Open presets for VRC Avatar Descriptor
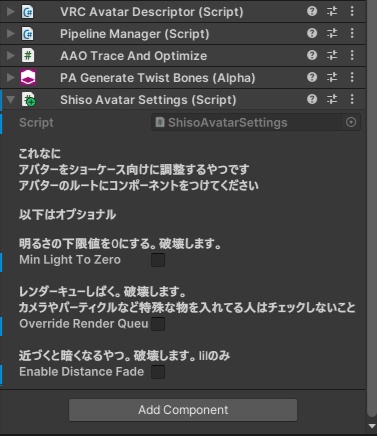Screen dimensions: 377x436 pyautogui.click(x=332, y=11)
